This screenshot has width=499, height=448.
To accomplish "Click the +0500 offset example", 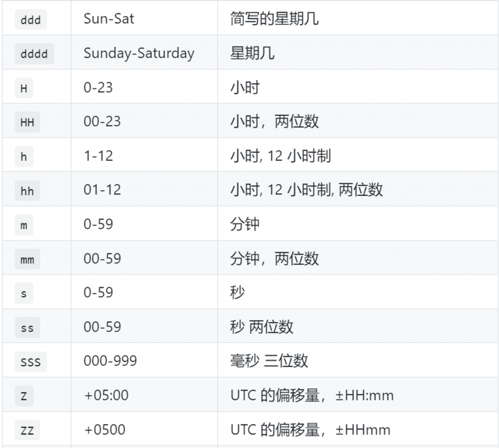I will click(x=105, y=429).
